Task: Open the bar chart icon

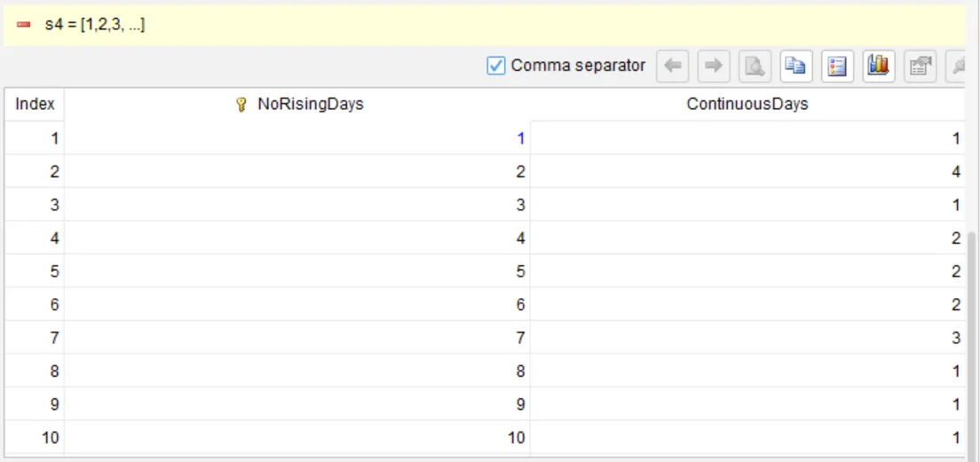Action: pyautogui.click(x=879, y=66)
